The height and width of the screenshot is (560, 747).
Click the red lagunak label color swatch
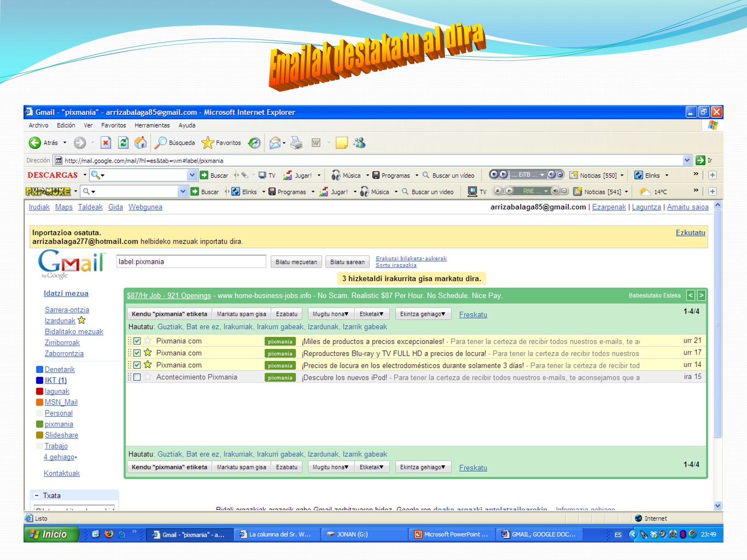pos(39,392)
